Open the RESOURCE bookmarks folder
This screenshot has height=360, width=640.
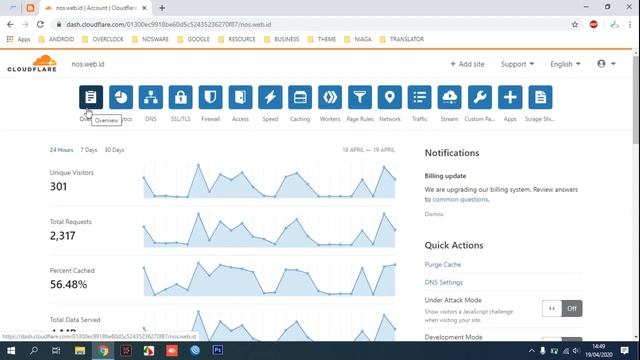tap(237, 39)
